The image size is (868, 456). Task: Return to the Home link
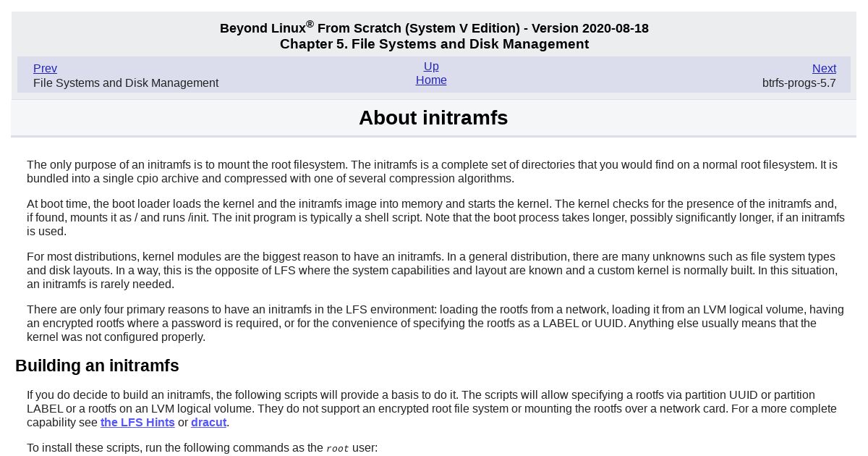coord(431,80)
